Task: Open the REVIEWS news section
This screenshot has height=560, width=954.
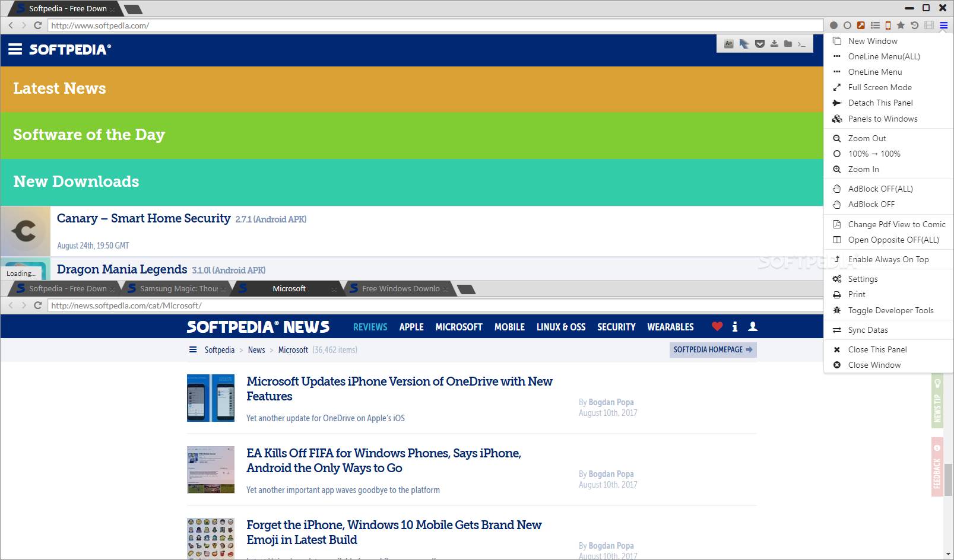Action: [370, 327]
